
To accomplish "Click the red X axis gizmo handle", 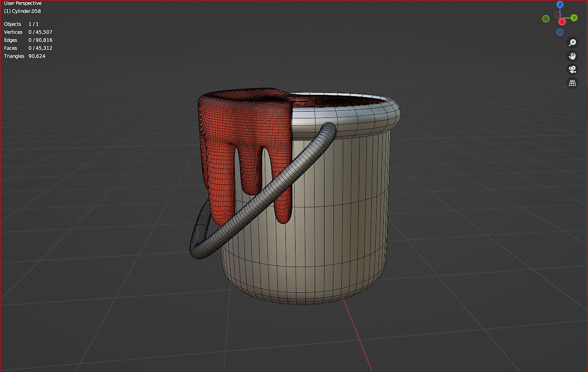I will [x=562, y=22].
